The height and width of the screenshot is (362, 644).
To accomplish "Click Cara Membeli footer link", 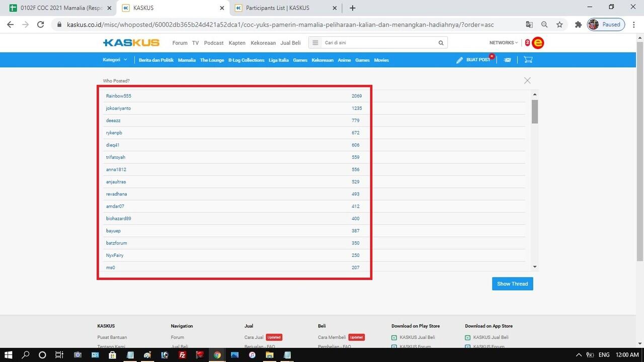I will click(x=332, y=337).
